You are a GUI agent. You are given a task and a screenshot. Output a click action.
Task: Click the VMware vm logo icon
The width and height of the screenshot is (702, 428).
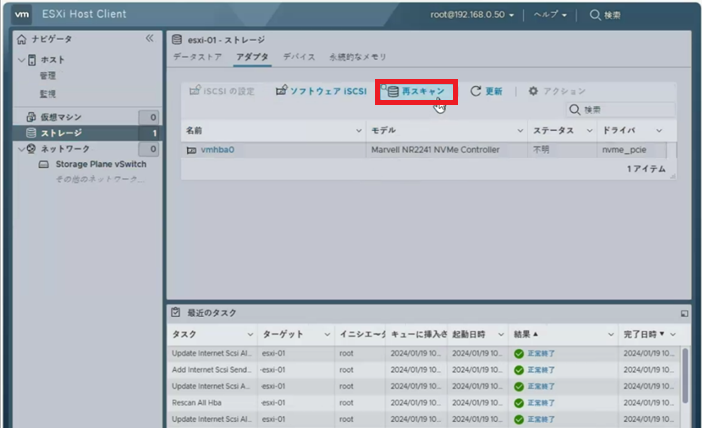(x=22, y=14)
